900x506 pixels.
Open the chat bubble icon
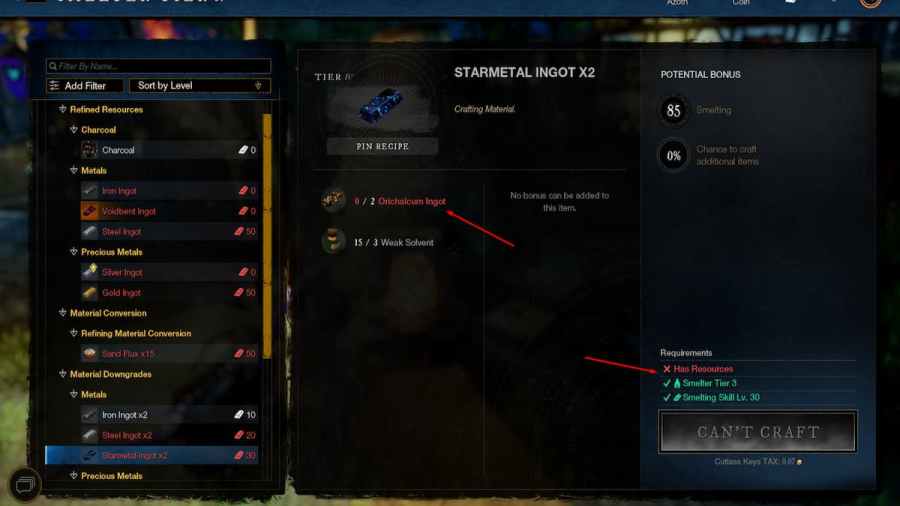click(x=25, y=485)
